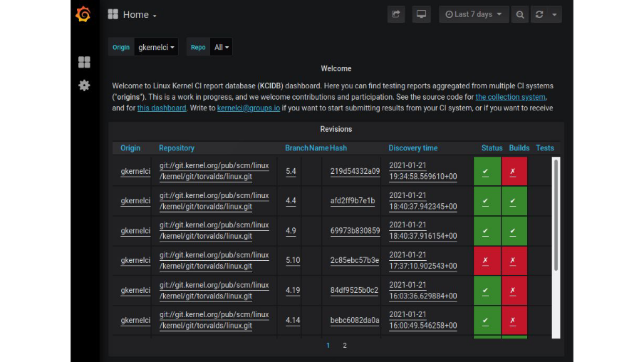Screen dimensions: 644x362
Task: Sort table by Origin column header
Action: click(130, 148)
